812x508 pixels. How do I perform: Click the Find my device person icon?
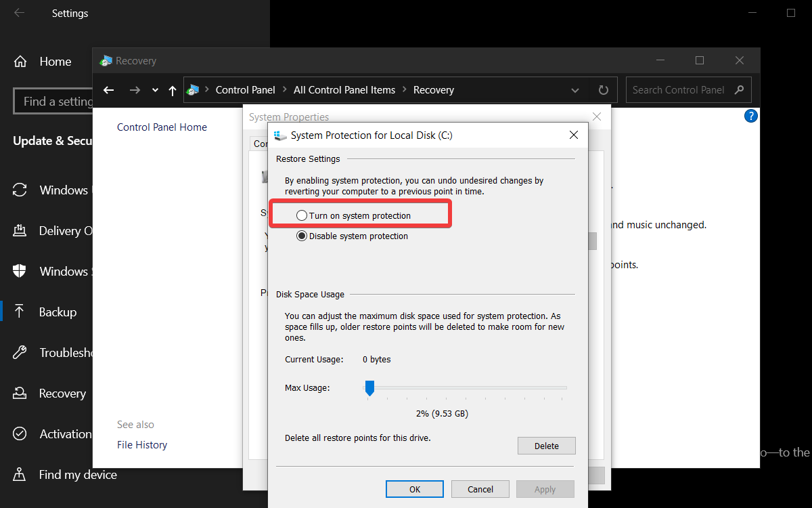tap(20, 475)
